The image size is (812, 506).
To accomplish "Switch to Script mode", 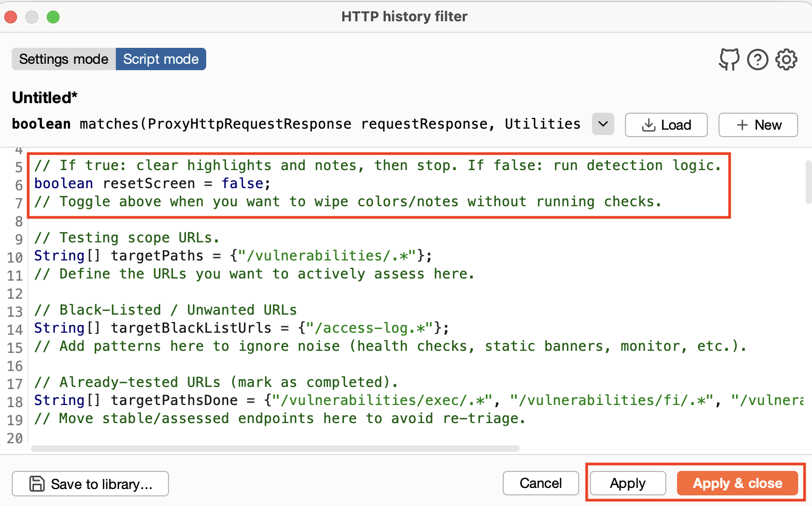I will (x=161, y=59).
